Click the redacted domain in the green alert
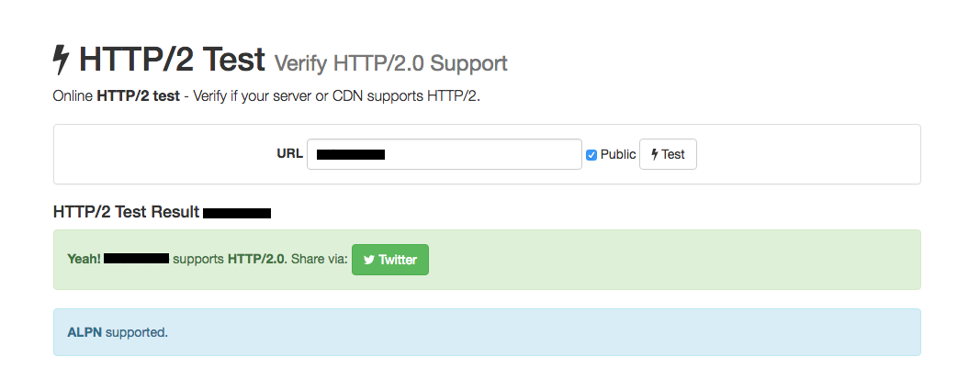This screenshot has height=390, width=980. (136, 259)
